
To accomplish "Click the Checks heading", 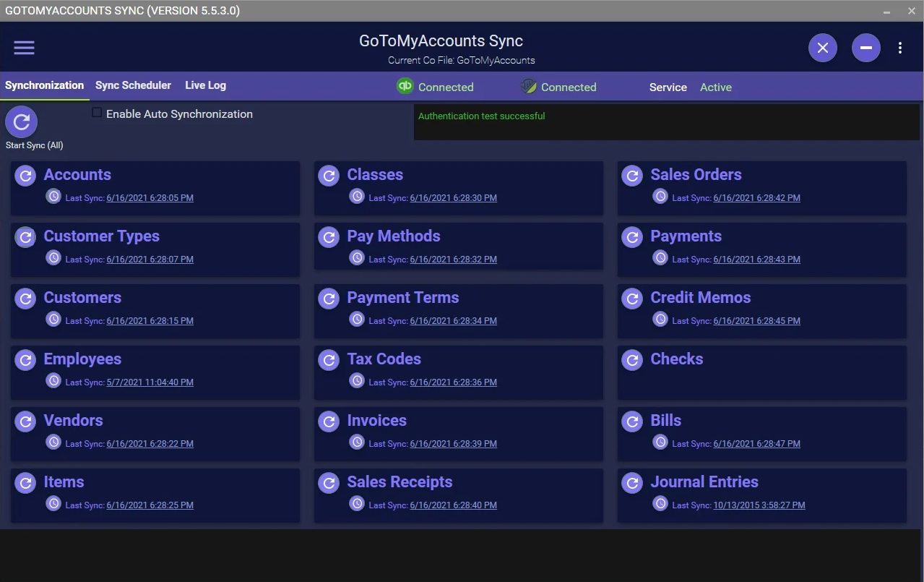I will tap(677, 359).
